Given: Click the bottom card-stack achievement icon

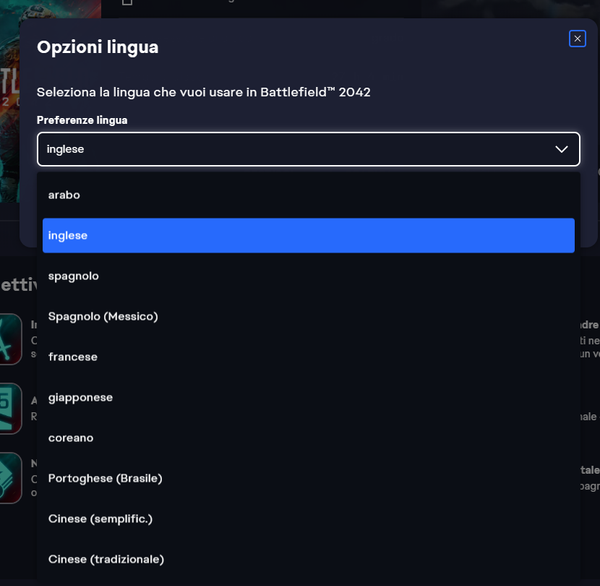Looking at the screenshot, I should coord(9,477).
